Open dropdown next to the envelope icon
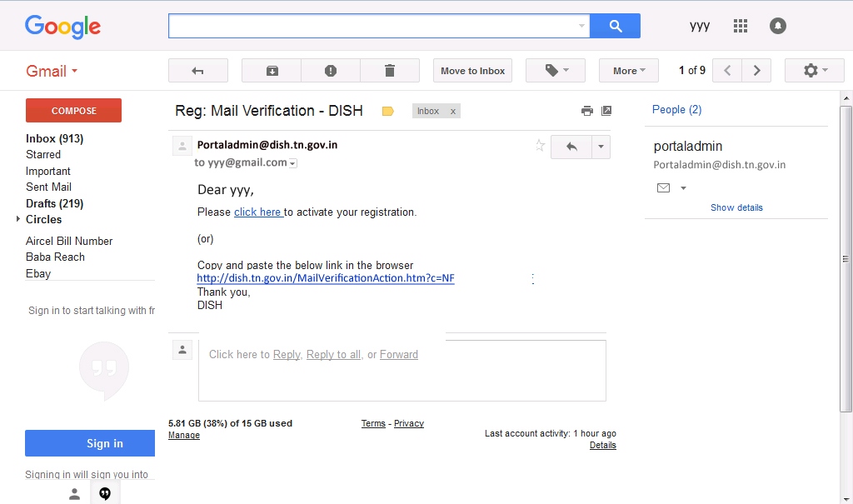Screen dimensions: 853x504 (x=683, y=188)
